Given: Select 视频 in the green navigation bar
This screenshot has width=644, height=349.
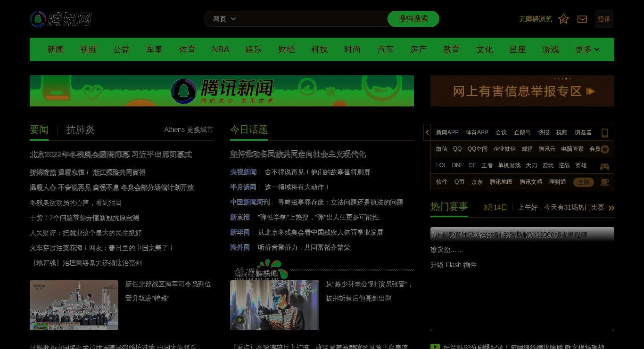Looking at the screenshot, I should pyautogui.click(x=89, y=49).
